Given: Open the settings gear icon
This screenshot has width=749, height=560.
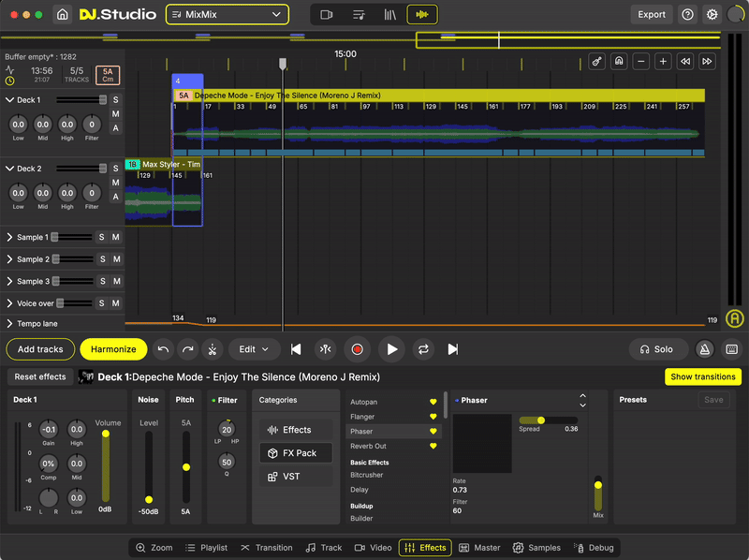Looking at the screenshot, I should click(x=712, y=15).
